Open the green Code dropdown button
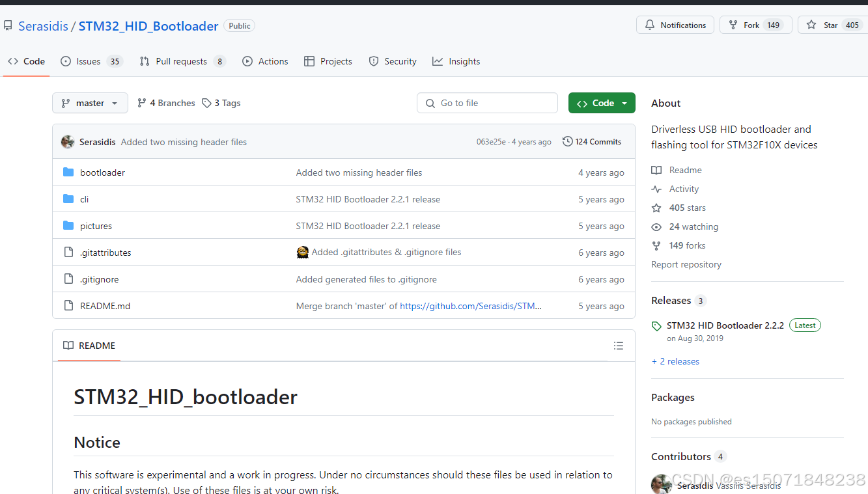The image size is (868, 494). [x=602, y=103]
